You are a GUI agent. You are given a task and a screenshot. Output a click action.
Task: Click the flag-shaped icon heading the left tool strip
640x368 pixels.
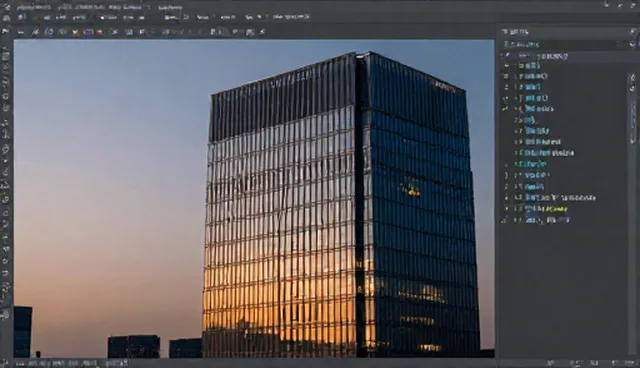click(5, 31)
